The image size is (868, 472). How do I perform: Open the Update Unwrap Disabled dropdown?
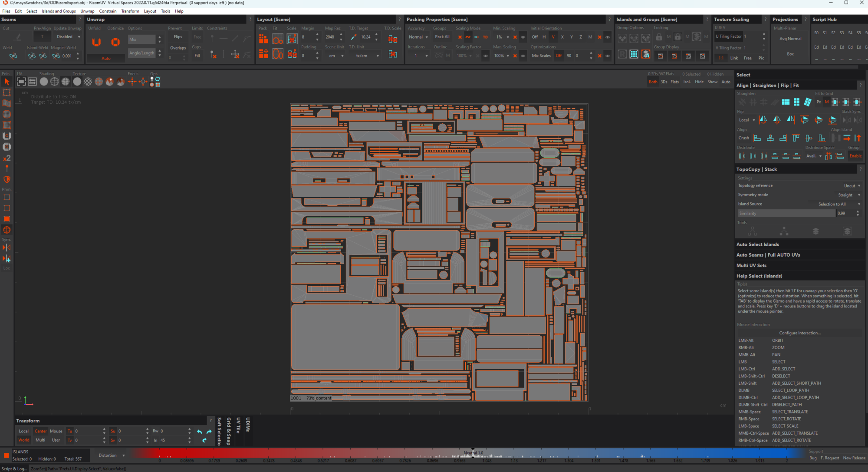(68, 37)
